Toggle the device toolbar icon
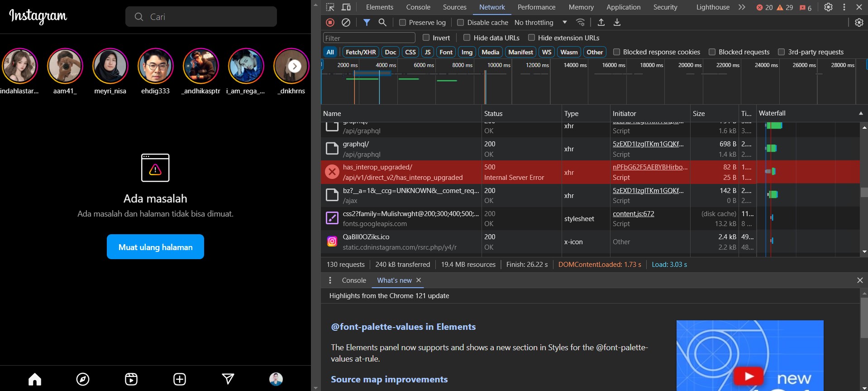The width and height of the screenshot is (868, 391). [346, 7]
